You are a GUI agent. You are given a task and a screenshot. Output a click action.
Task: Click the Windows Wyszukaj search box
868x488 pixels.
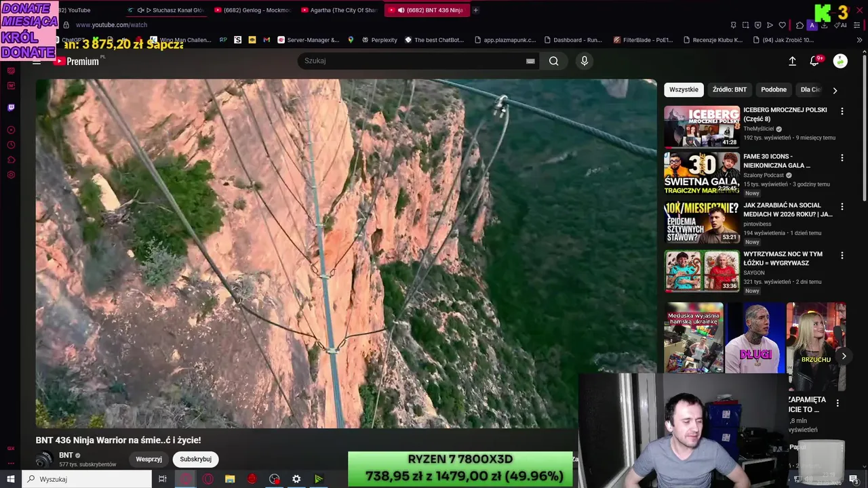(x=87, y=479)
